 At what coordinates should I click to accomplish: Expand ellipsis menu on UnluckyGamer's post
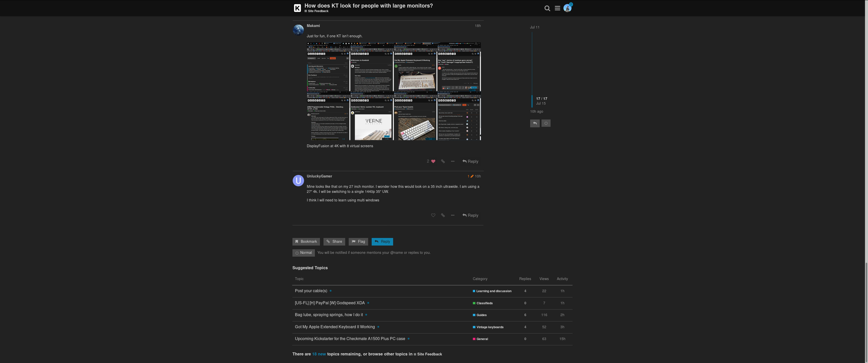coord(452,216)
